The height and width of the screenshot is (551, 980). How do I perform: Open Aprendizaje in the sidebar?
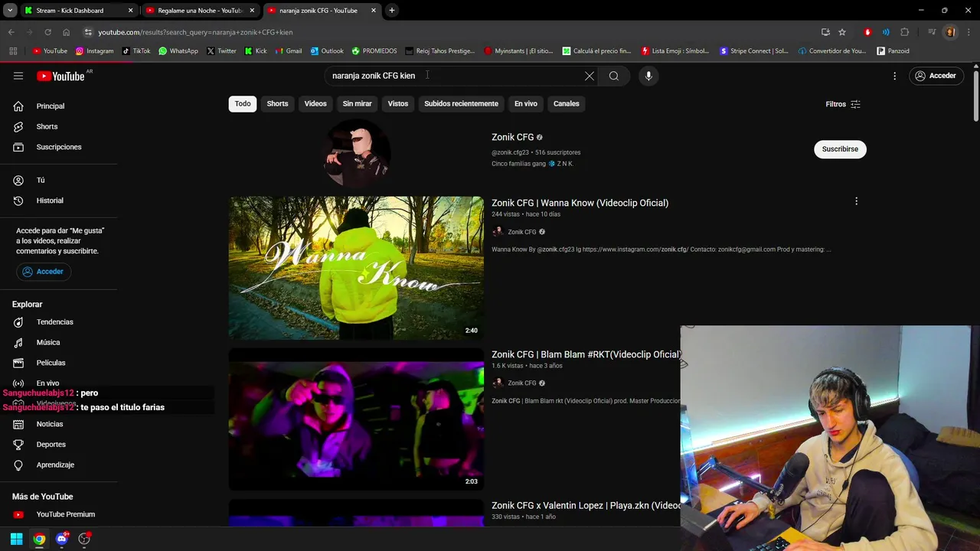(x=58, y=465)
